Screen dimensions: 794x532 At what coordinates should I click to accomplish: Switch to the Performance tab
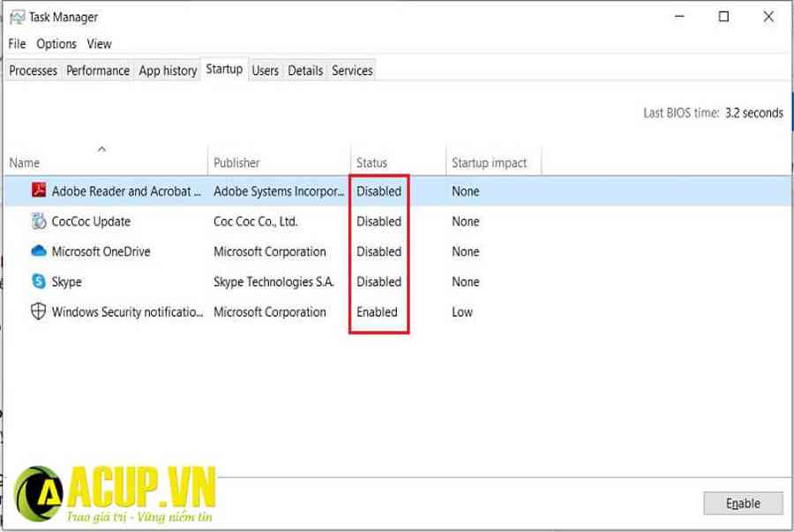coord(98,71)
